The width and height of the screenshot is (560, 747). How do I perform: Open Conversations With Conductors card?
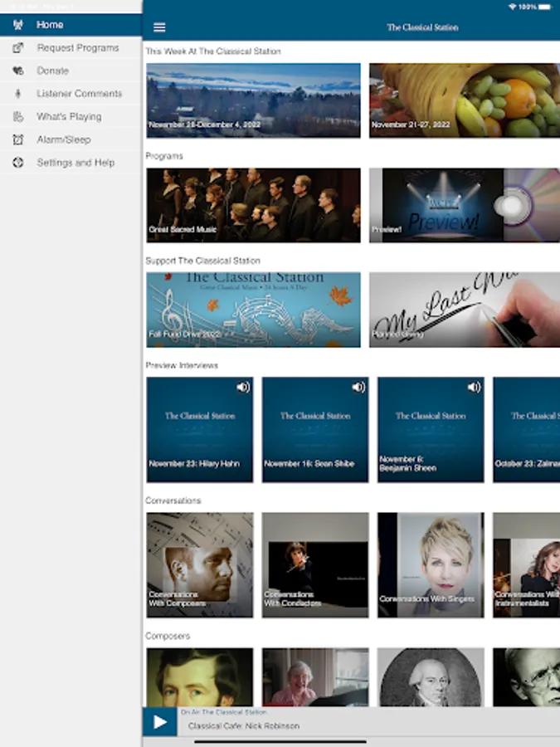pos(315,565)
